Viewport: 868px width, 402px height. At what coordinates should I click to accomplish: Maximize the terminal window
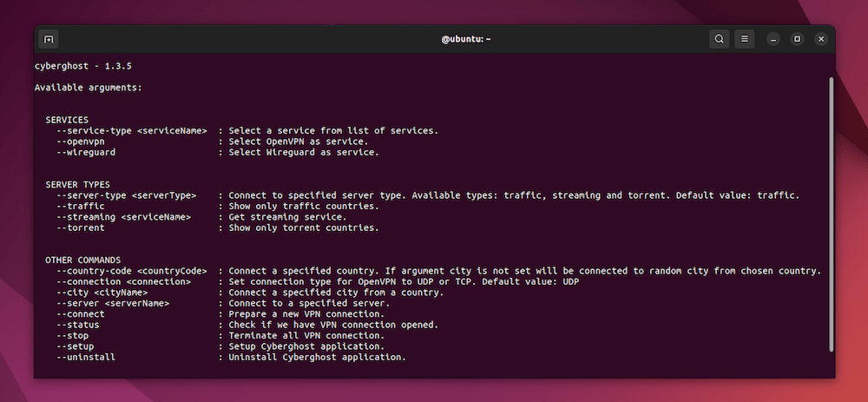tap(797, 39)
